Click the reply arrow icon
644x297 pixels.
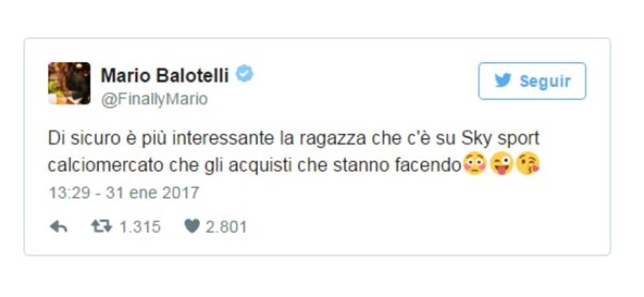(58, 227)
